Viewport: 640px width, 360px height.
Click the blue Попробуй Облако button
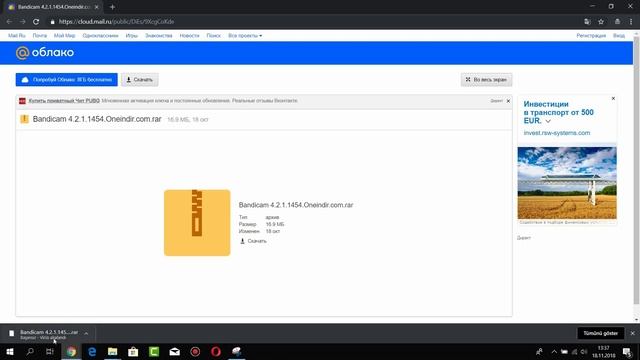click(67, 80)
